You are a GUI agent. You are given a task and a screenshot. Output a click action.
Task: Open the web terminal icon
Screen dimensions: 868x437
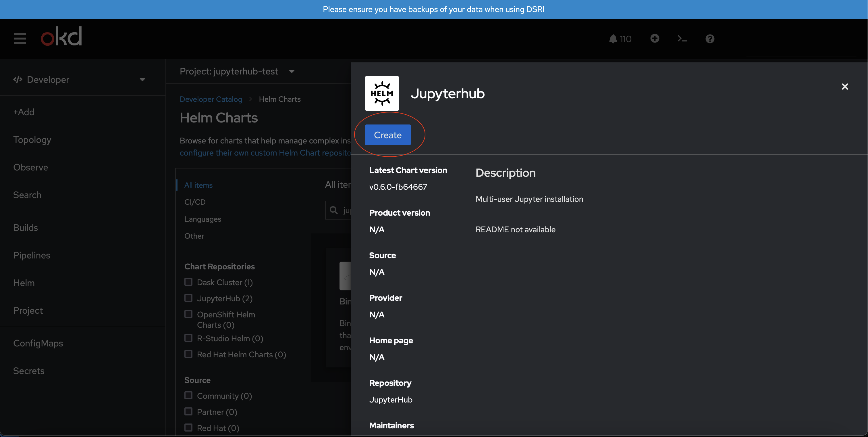point(682,39)
